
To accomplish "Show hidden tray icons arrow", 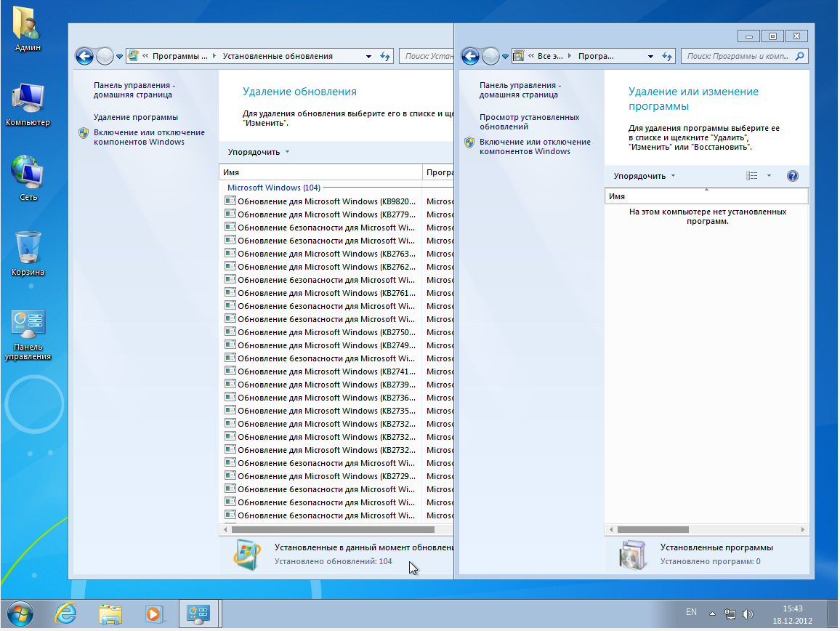I will point(712,614).
